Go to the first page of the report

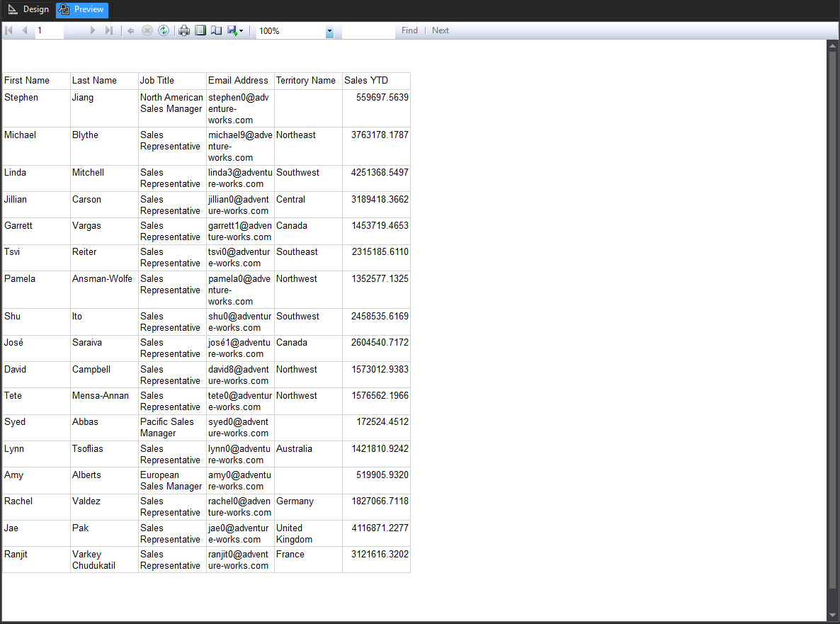(x=8, y=30)
